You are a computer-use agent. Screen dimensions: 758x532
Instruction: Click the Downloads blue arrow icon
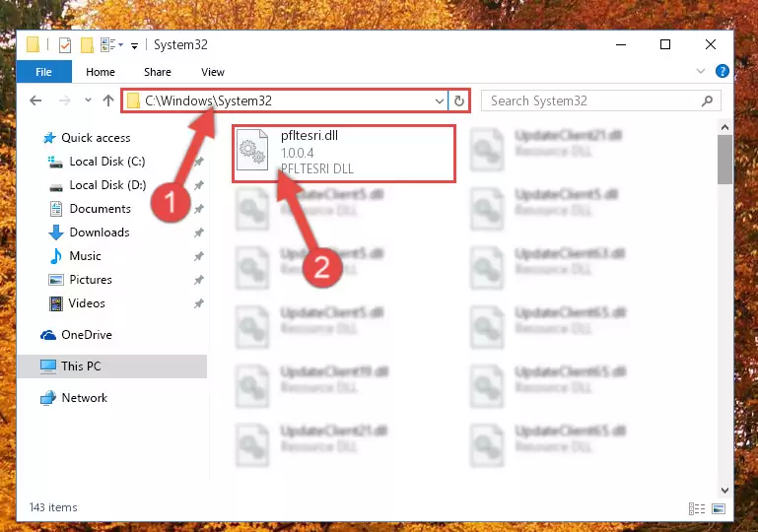pyautogui.click(x=56, y=233)
